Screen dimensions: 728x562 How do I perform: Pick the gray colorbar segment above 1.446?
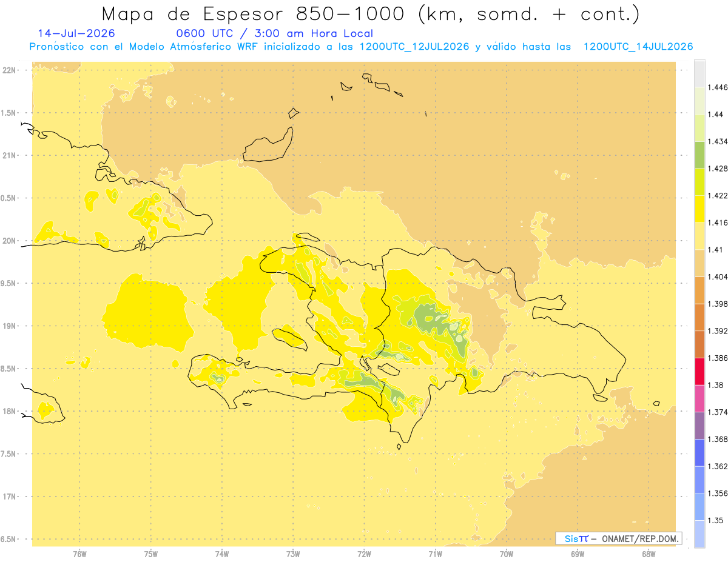699,73
